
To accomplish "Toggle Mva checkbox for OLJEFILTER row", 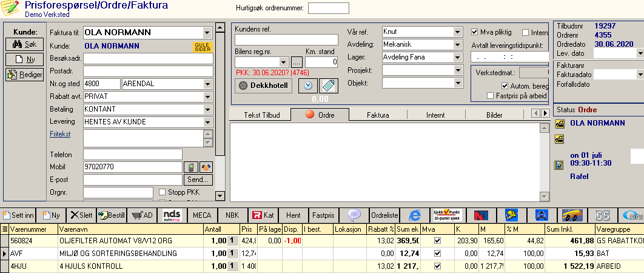I will 437,240.
